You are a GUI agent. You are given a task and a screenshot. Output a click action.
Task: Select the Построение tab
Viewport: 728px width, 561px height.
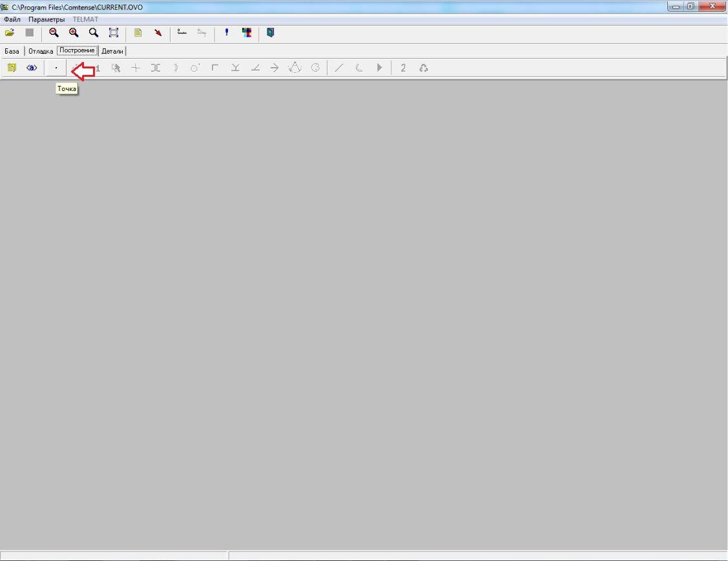77,50
